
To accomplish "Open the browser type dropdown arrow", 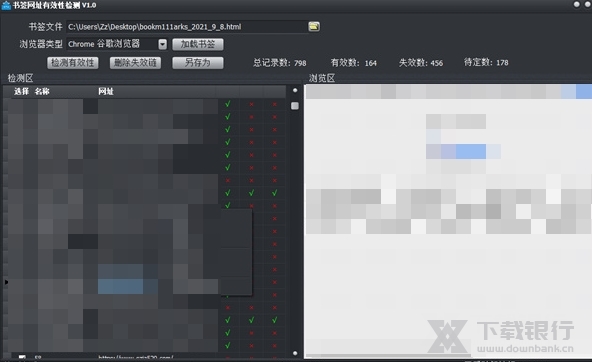I will click(x=162, y=44).
